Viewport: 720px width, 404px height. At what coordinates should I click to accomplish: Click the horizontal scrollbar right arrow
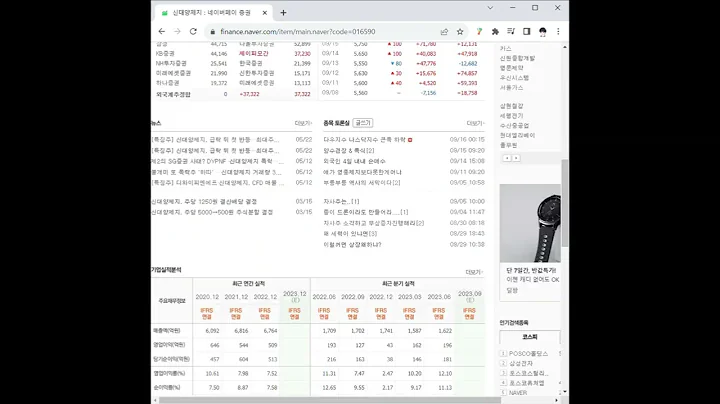tap(557, 400)
